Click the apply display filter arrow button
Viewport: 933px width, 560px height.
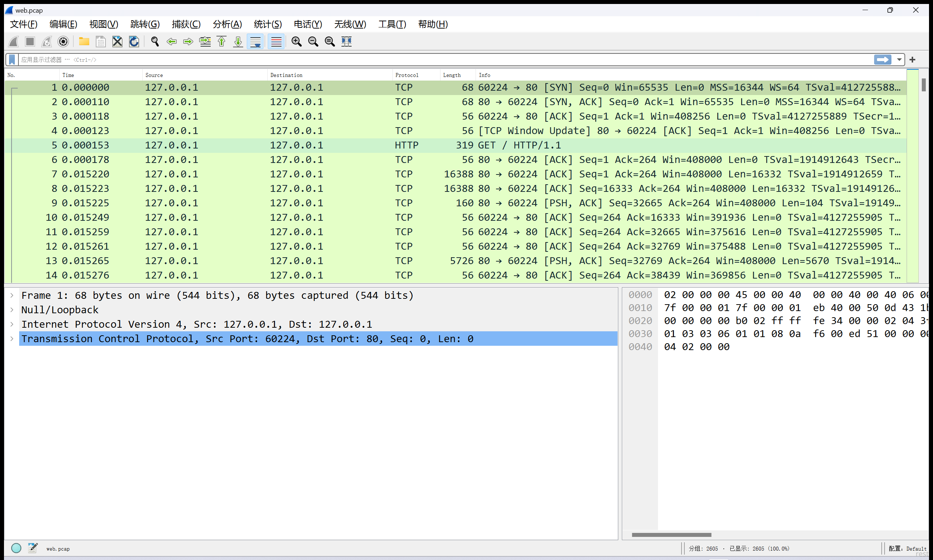(882, 60)
